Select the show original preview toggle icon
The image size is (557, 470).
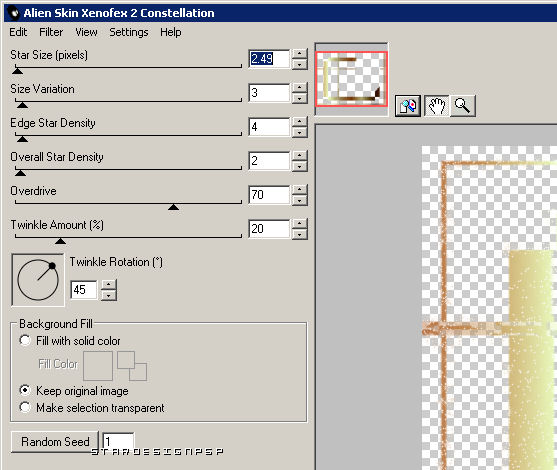408,106
